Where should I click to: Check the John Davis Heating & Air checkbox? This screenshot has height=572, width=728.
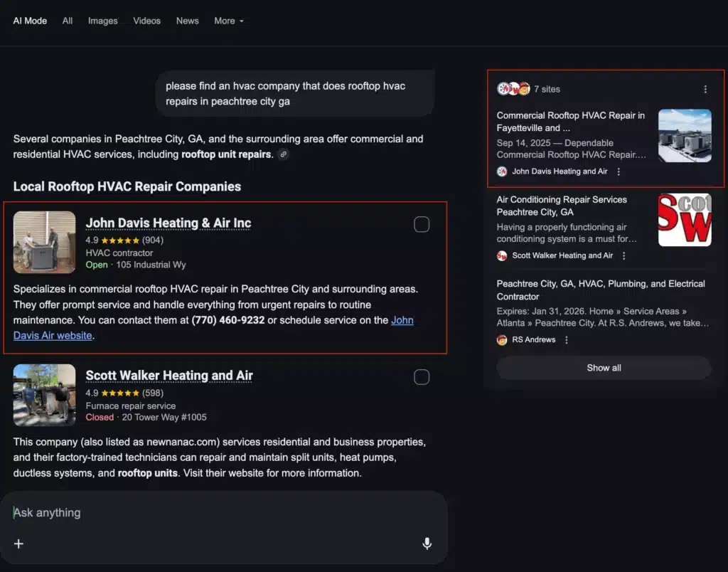click(x=422, y=225)
